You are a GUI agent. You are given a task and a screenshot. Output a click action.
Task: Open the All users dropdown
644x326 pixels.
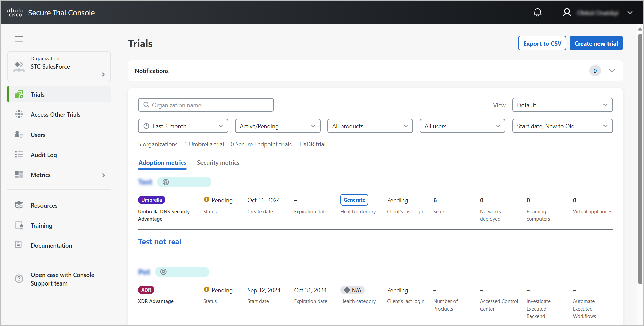coord(463,126)
